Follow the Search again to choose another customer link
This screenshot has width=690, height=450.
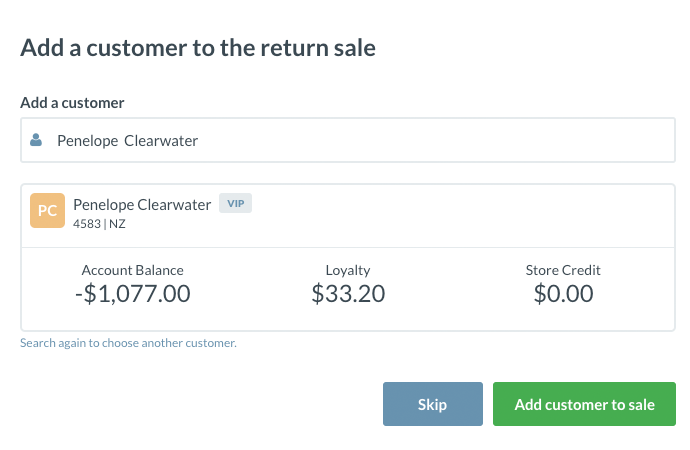click(x=128, y=343)
